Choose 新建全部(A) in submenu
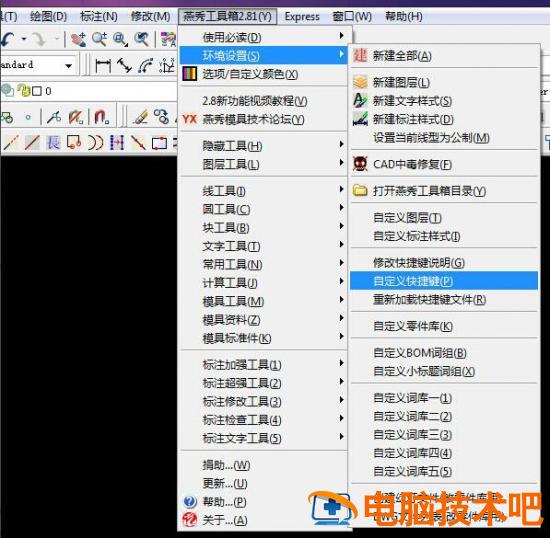 (444, 56)
